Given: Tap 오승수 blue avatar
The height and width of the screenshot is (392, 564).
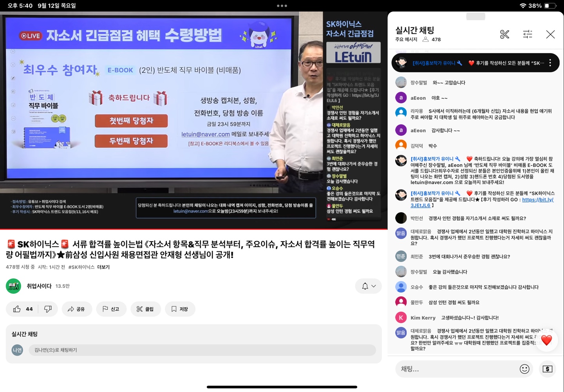Looking at the screenshot, I should (401, 287).
